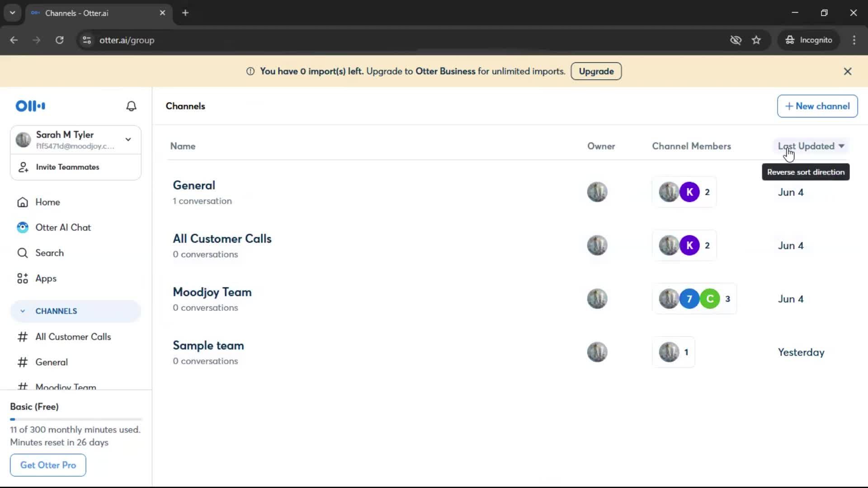Click the K member avatar in General row
The height and width of the screenshot is (488, 868).
pos(689,192)
